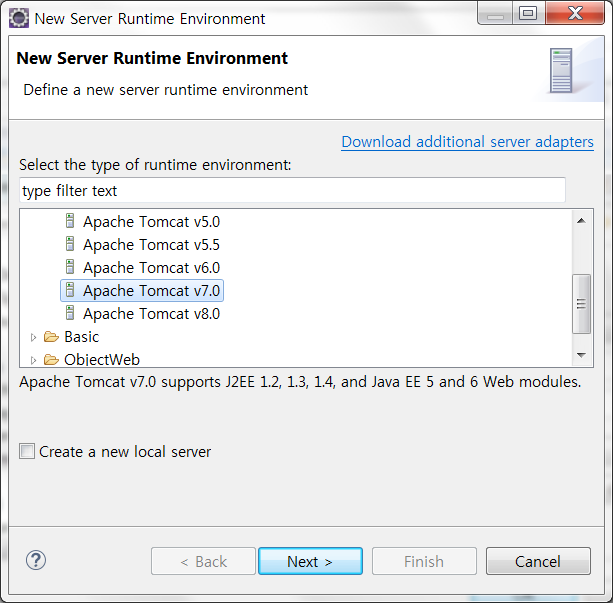This screenshot has height=603, width=613.
Task: Click the ObjectWeb folder icon
Action: pos(51,359)
